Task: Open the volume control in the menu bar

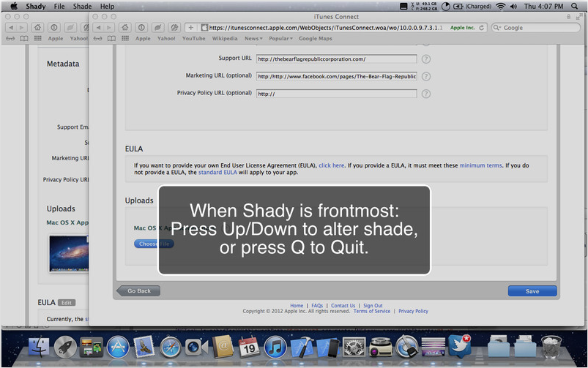Action: [x=514, y=6]
